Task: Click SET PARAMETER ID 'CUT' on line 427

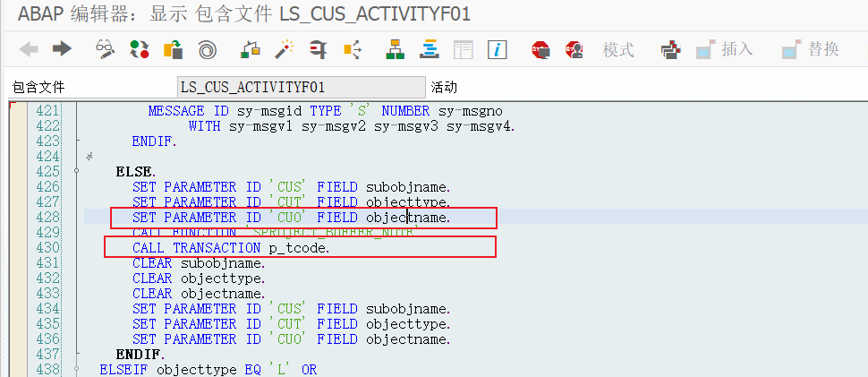Action: click(x=292, y=202)
